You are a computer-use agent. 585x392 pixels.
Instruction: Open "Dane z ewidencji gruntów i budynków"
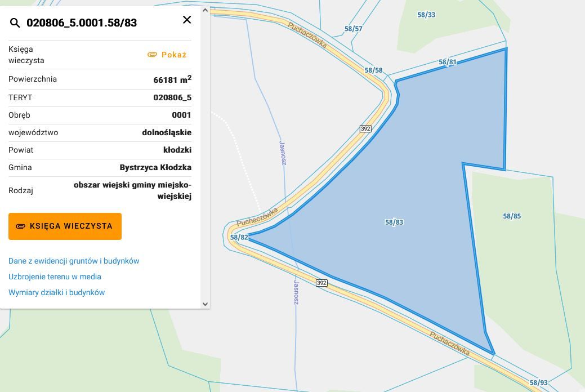(x=73, y=261)
